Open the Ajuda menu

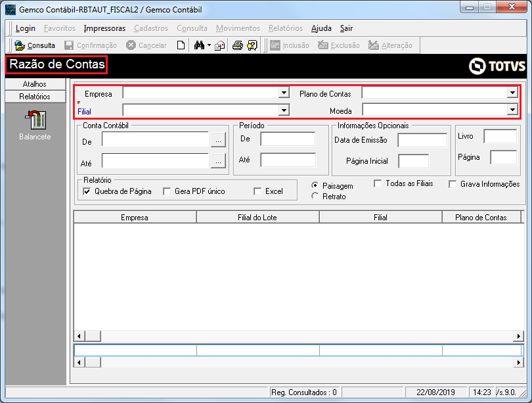click(x=321, y=28)
